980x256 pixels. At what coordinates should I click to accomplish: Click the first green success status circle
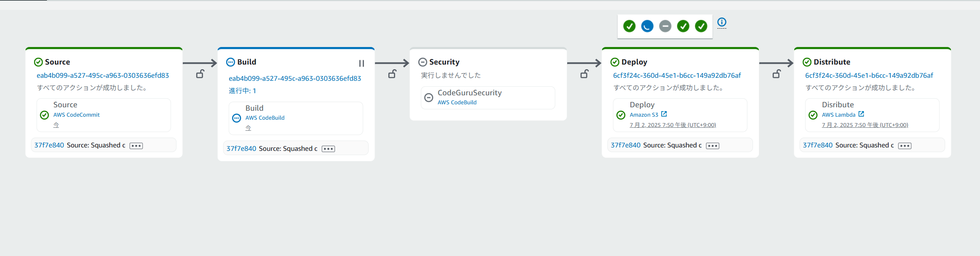629,26
